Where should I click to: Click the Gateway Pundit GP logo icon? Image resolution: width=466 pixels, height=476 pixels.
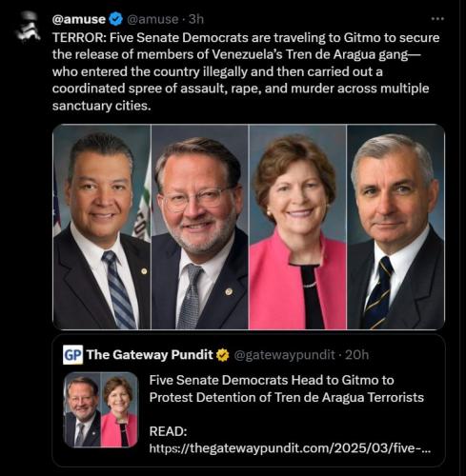[x=72, y=354]
